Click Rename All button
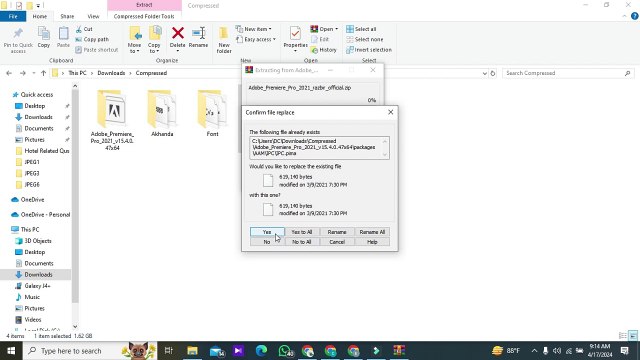640x360 pixels. [372, 232]
